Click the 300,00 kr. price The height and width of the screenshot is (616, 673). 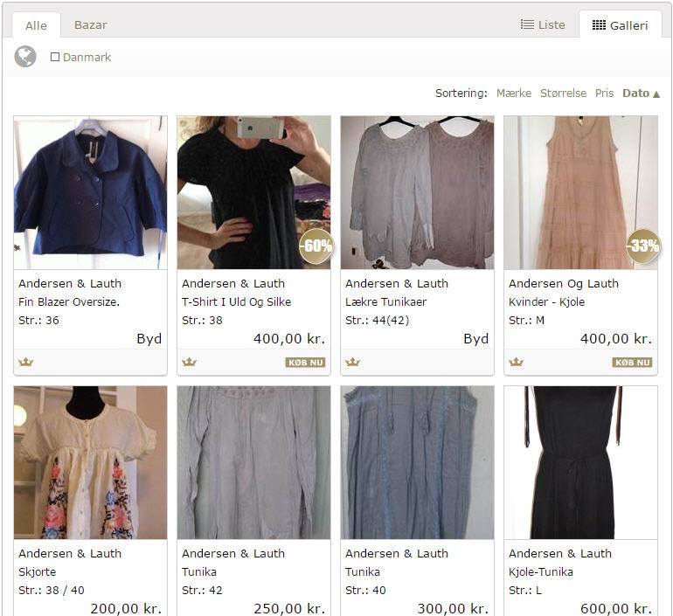tap(454, 608)
